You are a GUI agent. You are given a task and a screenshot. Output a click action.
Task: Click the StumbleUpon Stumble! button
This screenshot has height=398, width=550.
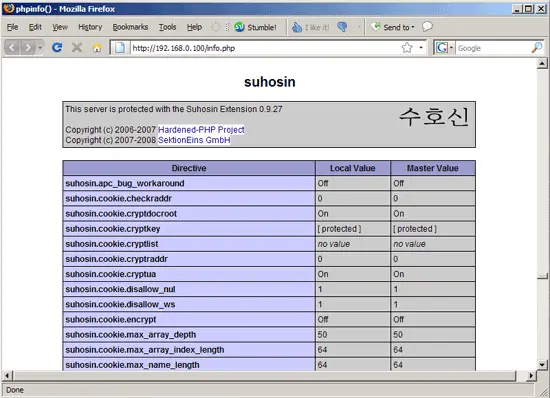pyautogui.click(x=255, y=27)
